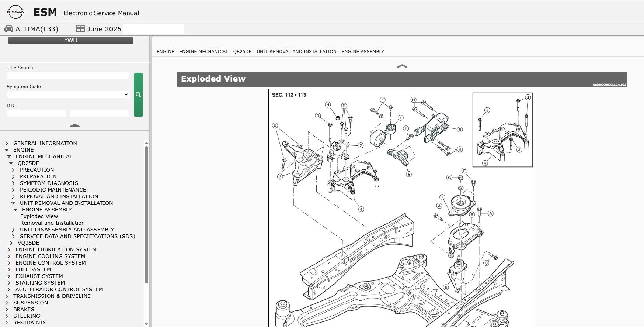Image resolution: width=644 pixels, height=327 pixels.
Task: Open Exploded View tree entry
Action: click(39, 216)
